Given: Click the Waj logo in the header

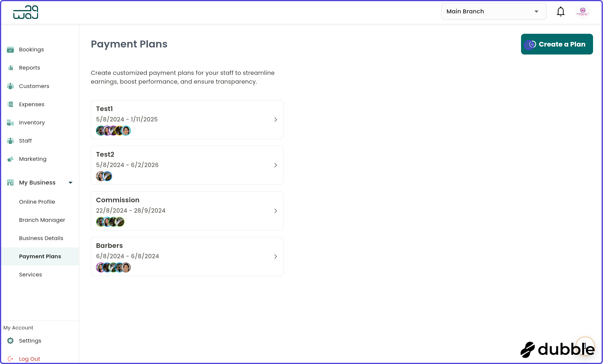Looking at the screenshot, I should [25, 12].
